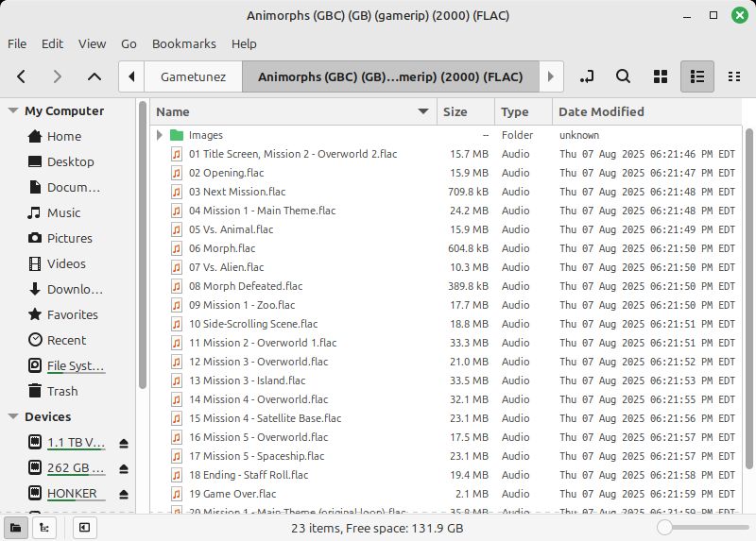Image resolution: width=756 pixels, height=541 pixels.
Task: Go forward with the right arrow
Action: pyautogui.click(x=57, y=76)
